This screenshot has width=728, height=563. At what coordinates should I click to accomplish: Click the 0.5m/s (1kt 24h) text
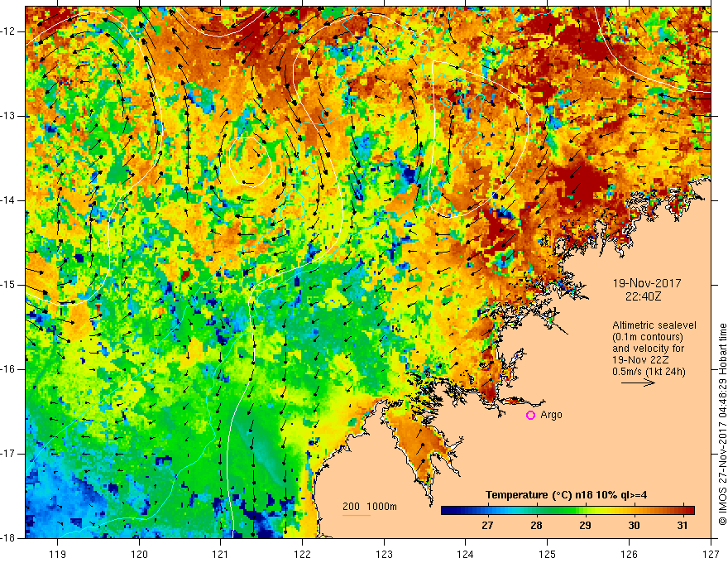[x=649, y=372]
